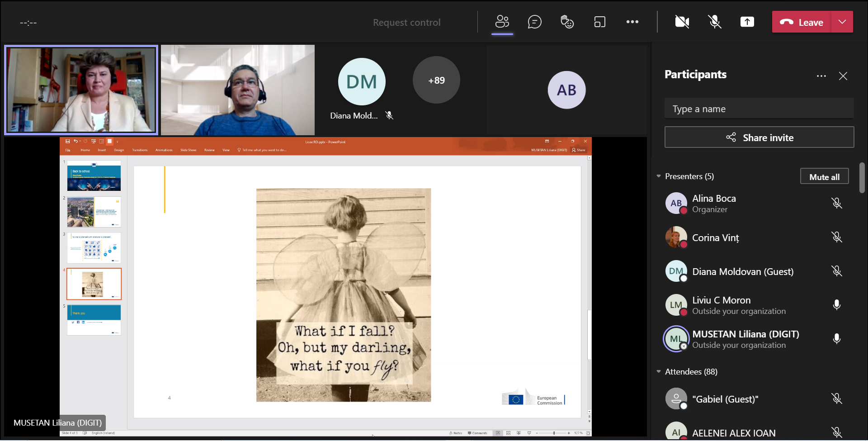Expand the Leave options dropdown arrow
Viewport: 868px width, 441px height.
[842, 22]
